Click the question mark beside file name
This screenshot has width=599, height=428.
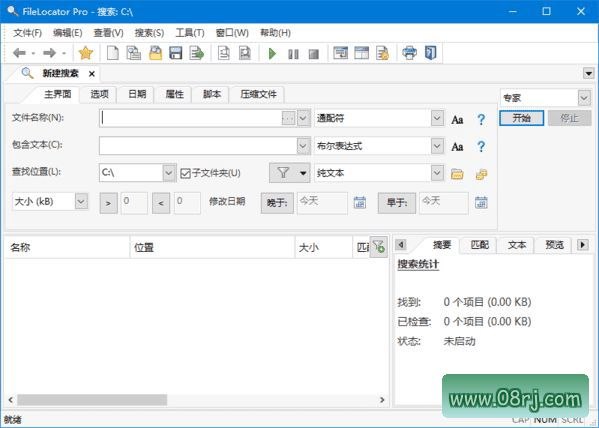(x=481, y=119)
